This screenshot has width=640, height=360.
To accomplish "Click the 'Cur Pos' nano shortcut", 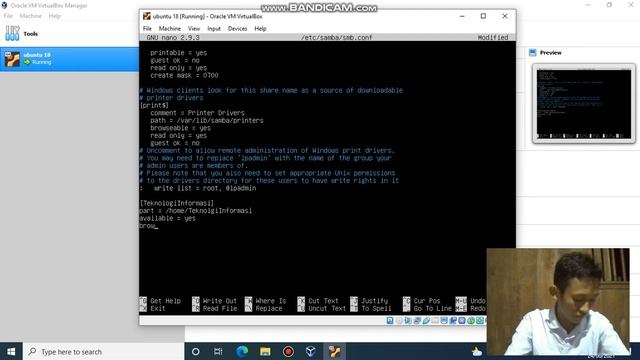I will 427,301.
